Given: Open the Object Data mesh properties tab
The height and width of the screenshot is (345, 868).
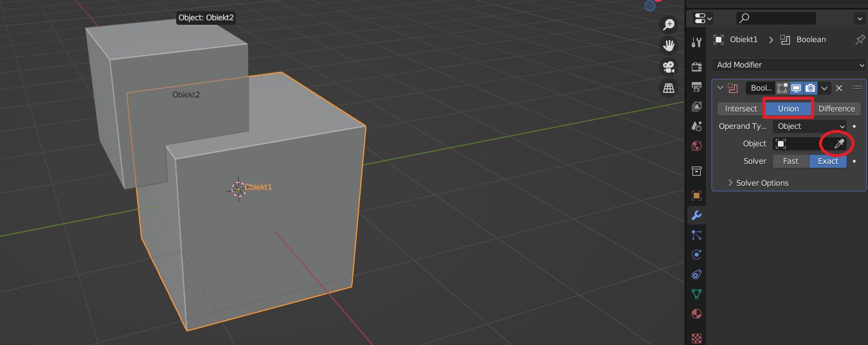Looking at the screenshot, I should point(696,294).
